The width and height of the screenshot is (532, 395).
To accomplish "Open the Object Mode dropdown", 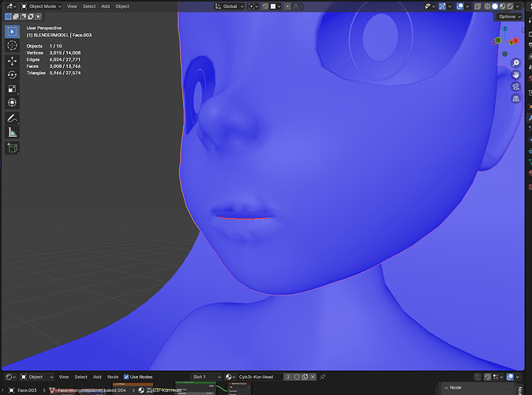I will coord(41,6).
